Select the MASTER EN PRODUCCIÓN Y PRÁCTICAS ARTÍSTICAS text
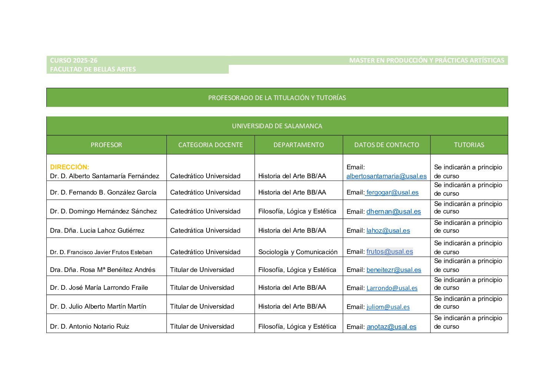Screen dimensions: 555x392 tap(427, 60)
